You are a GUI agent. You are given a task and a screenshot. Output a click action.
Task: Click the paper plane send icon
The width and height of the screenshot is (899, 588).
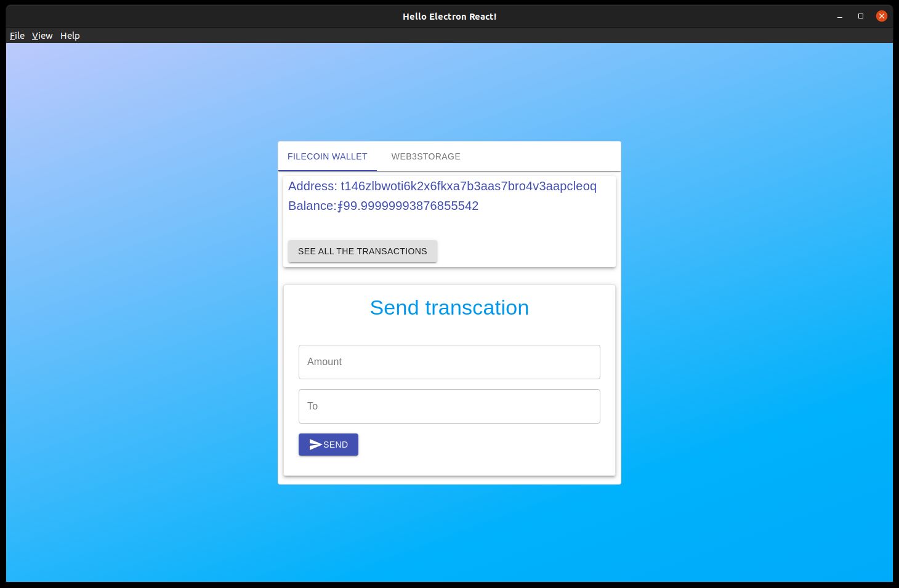[x=315, y=445]
